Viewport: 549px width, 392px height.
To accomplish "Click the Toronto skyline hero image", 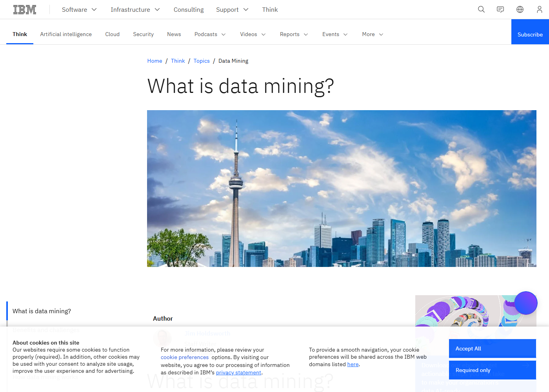I will (342, 189).
